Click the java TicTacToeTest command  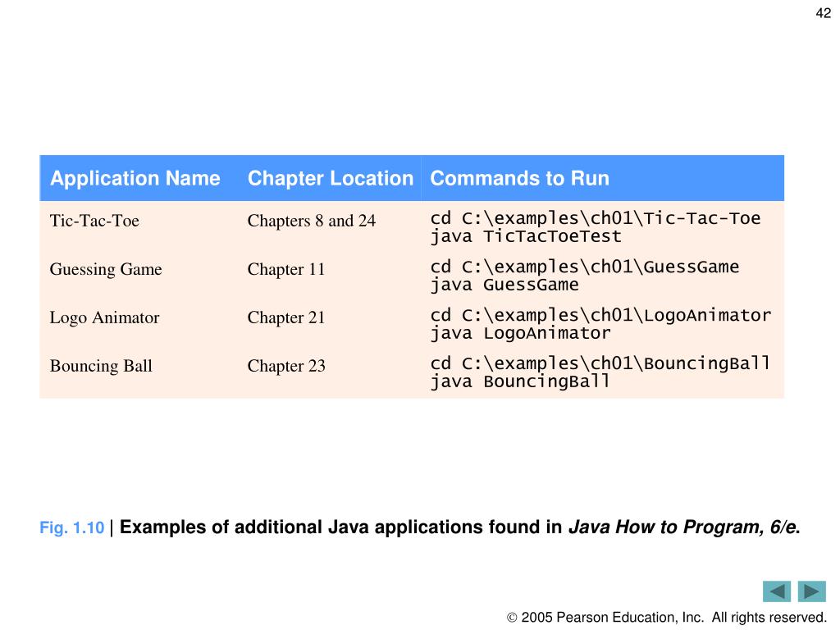tap(526, 236)
